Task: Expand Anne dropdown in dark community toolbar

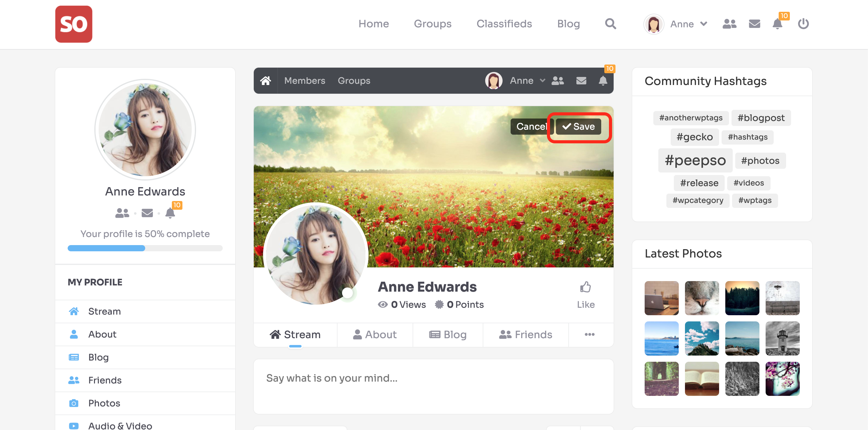Action: click(x=542, y=81)
